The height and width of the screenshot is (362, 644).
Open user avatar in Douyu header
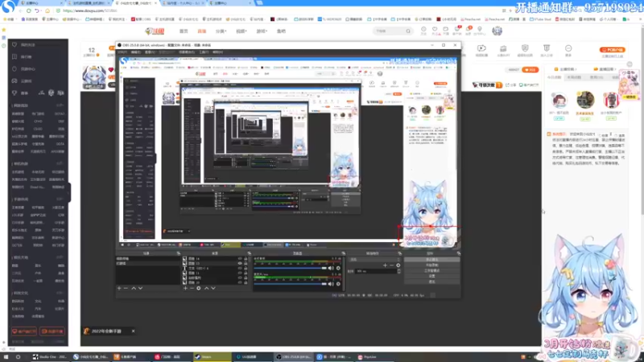point(497,31)
